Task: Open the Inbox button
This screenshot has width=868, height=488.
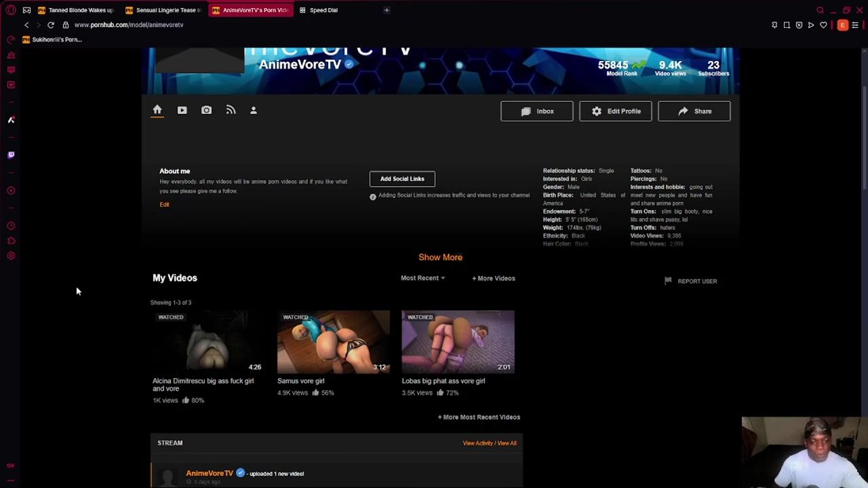Action: [536, 111]
